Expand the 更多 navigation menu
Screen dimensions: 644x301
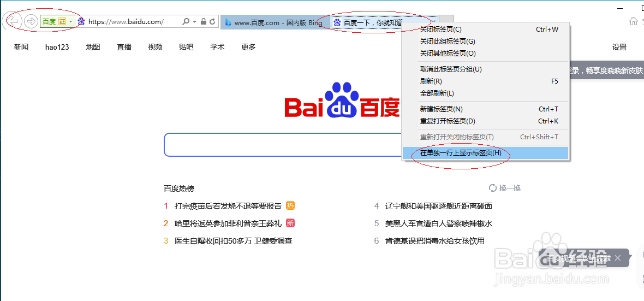(248, 48)
